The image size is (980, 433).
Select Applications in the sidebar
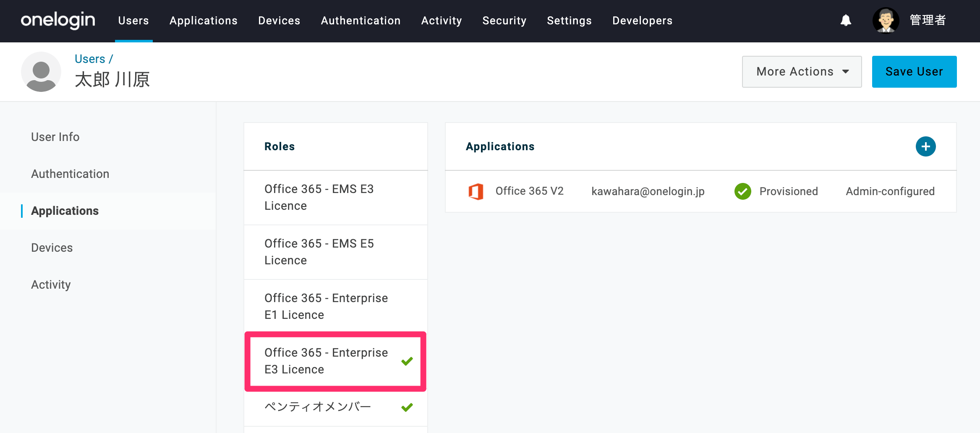click(65, 211)
